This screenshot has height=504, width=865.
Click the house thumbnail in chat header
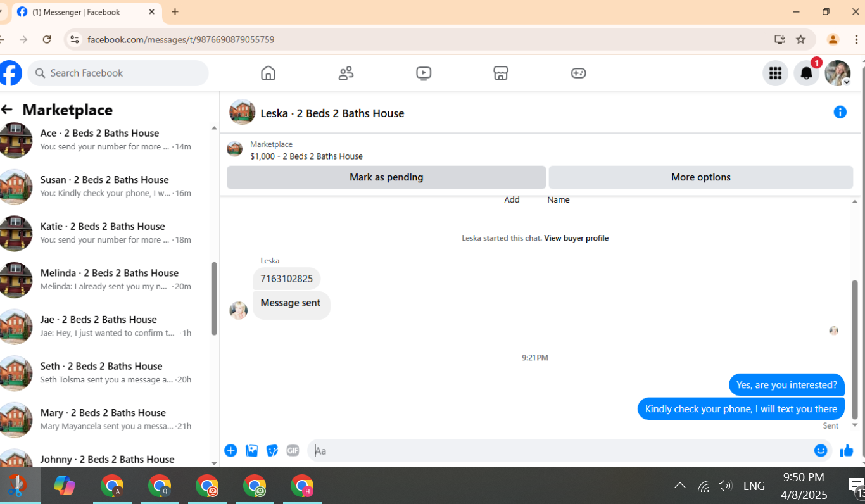pyautogui.click(x=242, y=113)
